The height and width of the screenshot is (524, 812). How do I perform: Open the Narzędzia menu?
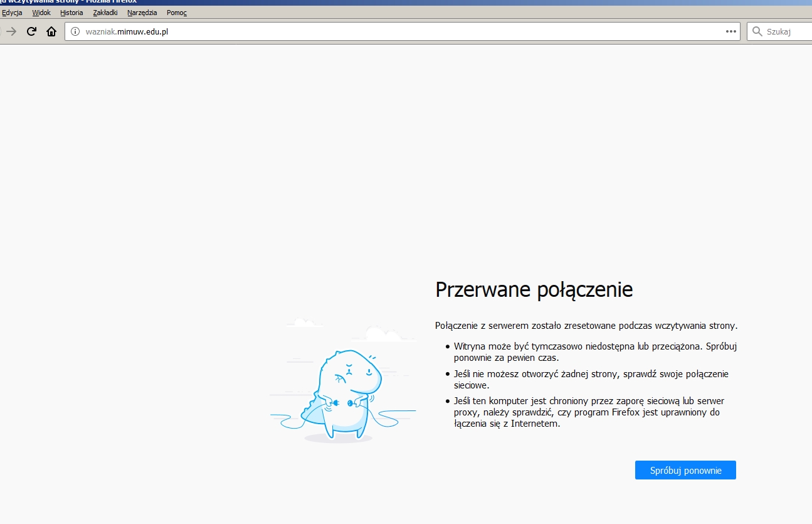142,13
